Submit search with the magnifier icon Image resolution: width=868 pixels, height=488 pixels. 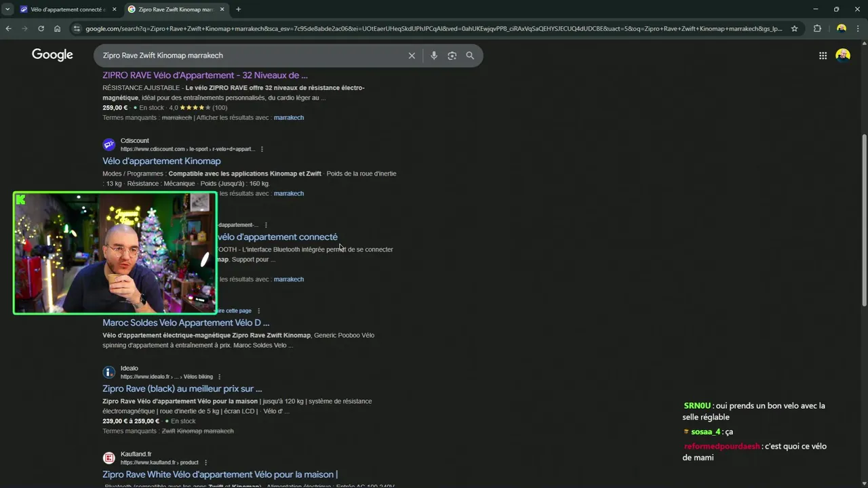point(470,56)
